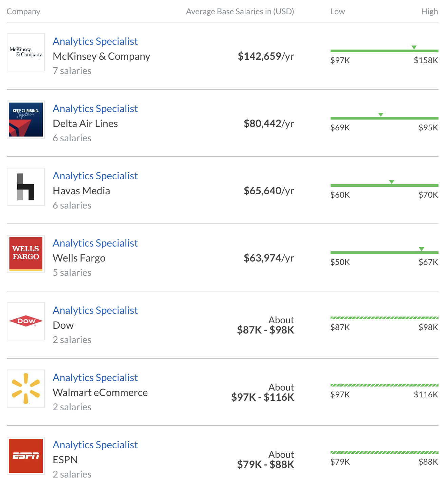Open Analytics Specialist link for McKinsey
This screenshot has height=485, width=448.
(x=95, y=41)
